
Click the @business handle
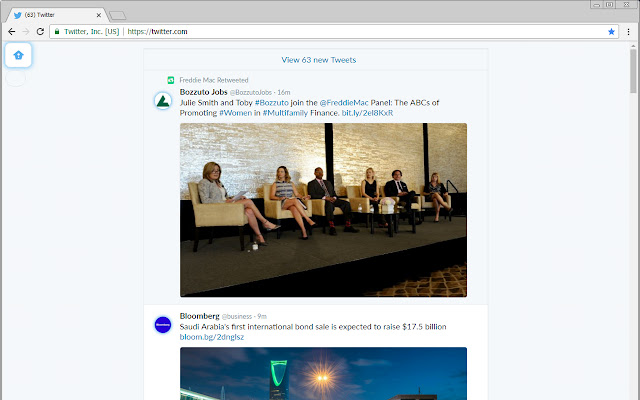pyautogui.click(x=237, y=316)
